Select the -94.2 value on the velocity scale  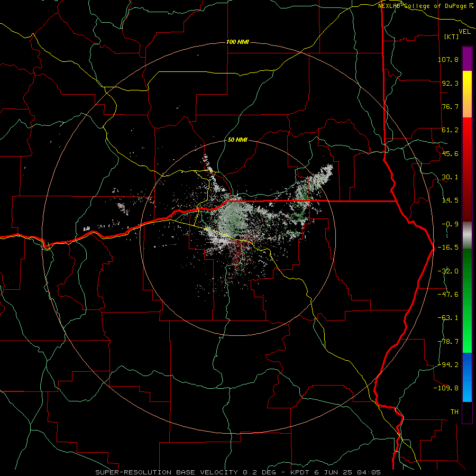click(448, 364)
